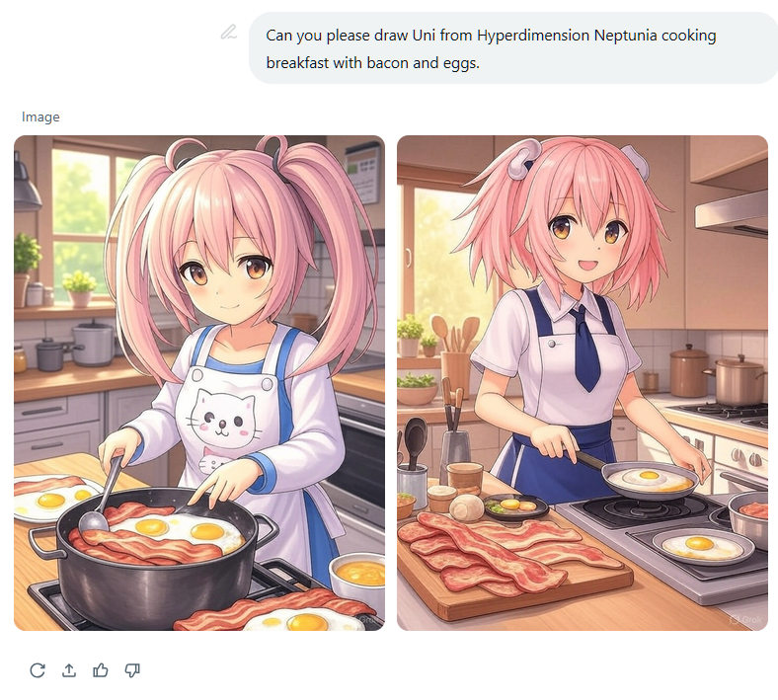Click the pencil edit icon beside the prompt
Viewport: 778px width, 700px height.
click(229, 33)
